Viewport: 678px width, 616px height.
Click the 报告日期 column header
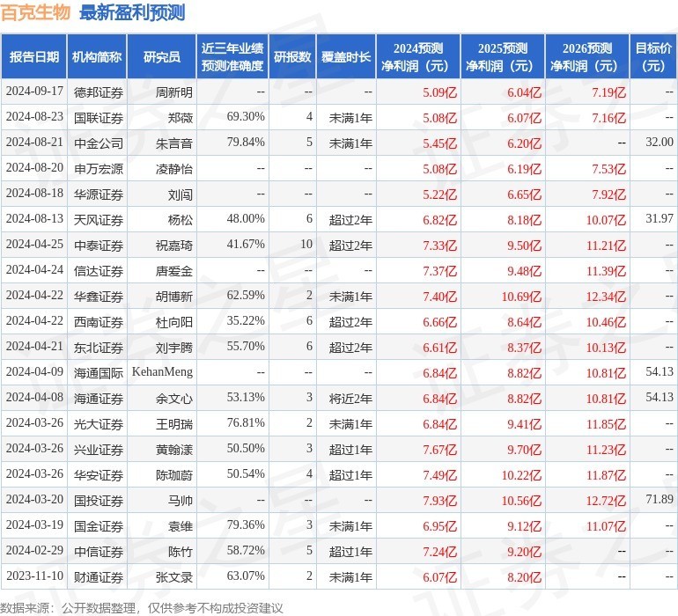click(x=34, y=57)
